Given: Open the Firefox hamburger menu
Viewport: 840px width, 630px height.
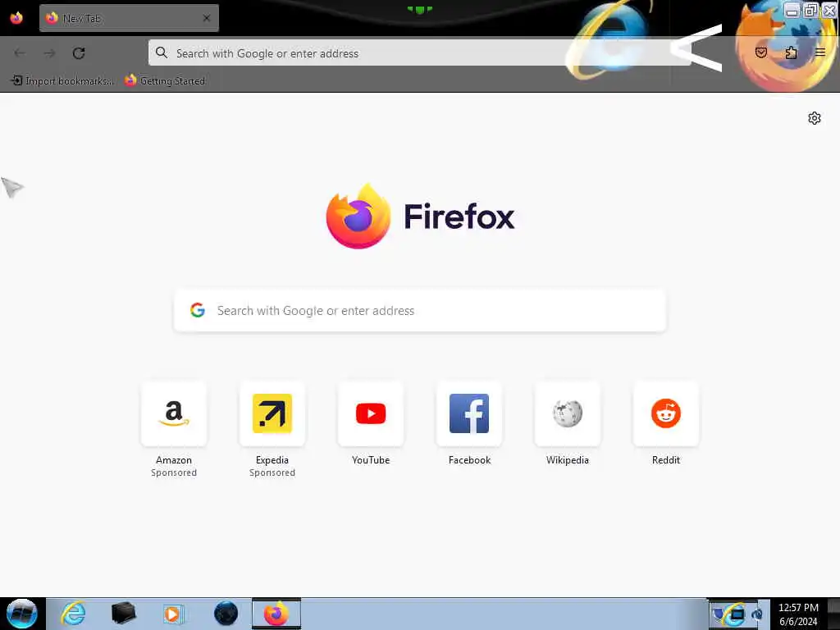Looking at the screenshot, I should (820, 52).
